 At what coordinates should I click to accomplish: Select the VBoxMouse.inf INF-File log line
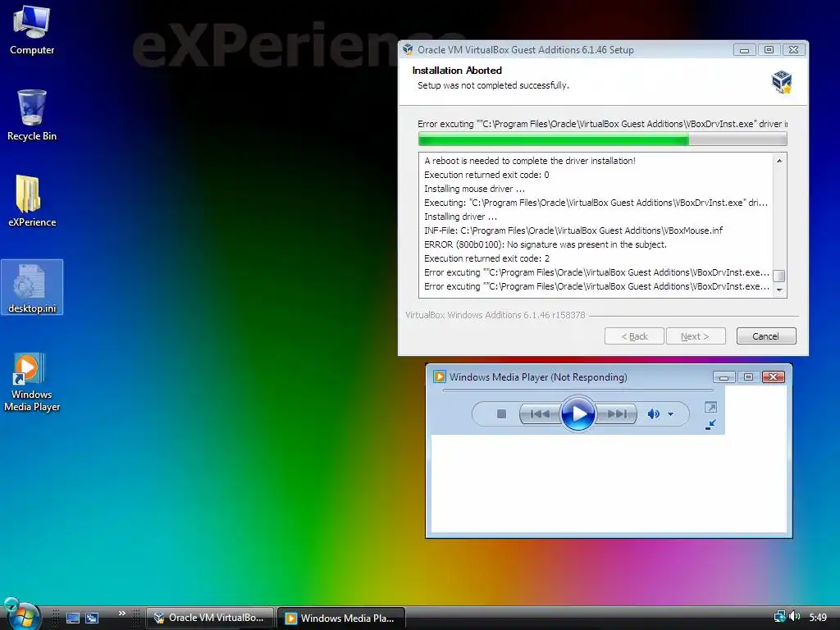point(573,231)
